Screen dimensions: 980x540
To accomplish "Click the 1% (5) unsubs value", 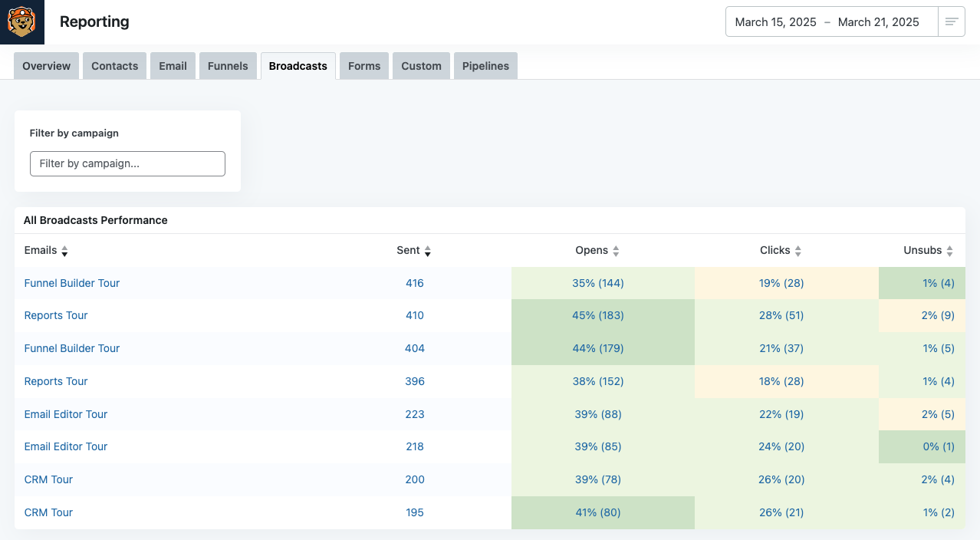I will tap(939, 348).
